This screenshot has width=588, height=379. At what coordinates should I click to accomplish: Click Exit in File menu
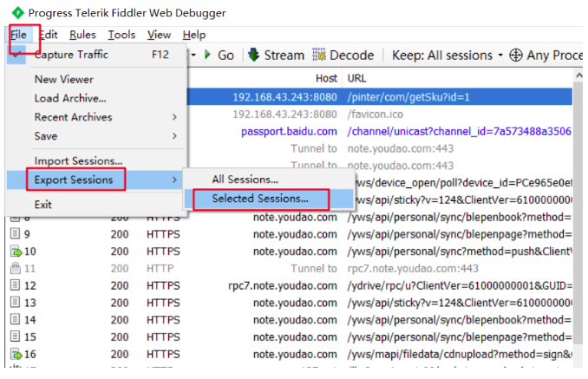click(x=96, y=205)
